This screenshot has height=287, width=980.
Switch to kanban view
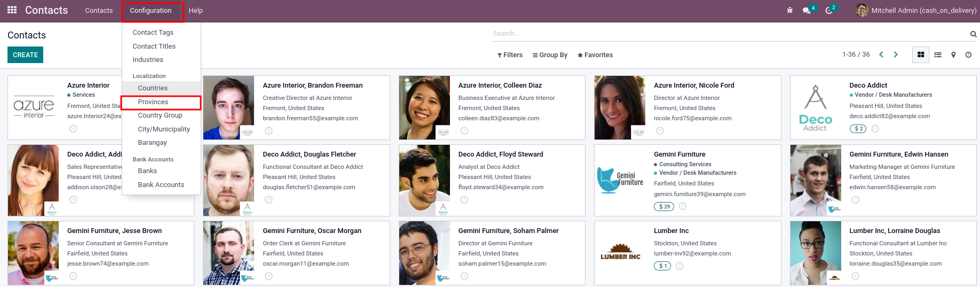tap(921, 55)
